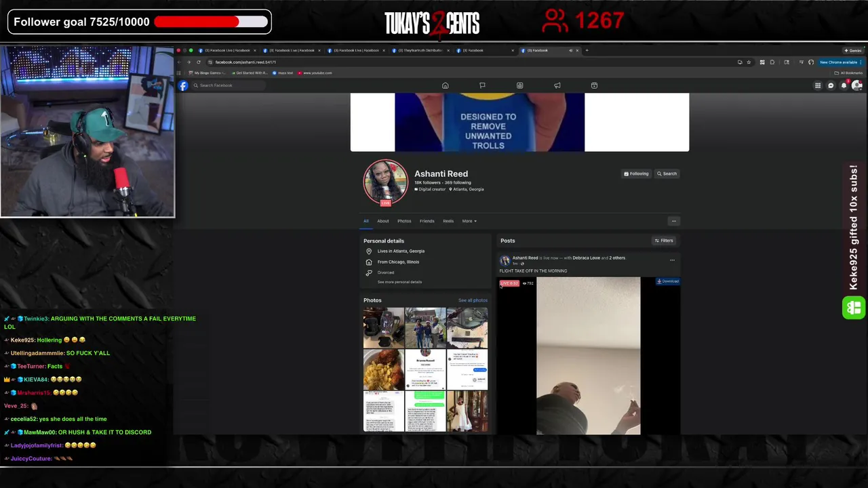The height and width of the screenshot is (488, 868).
Task: Switch to Theyfeartruth Distribution tab
Action: coord(420,50)
